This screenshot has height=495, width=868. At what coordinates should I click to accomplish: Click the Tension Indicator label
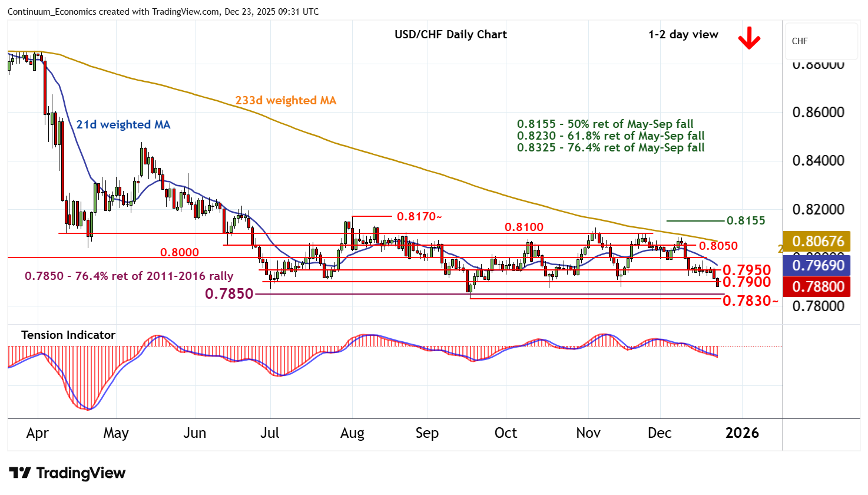(68, 335)
